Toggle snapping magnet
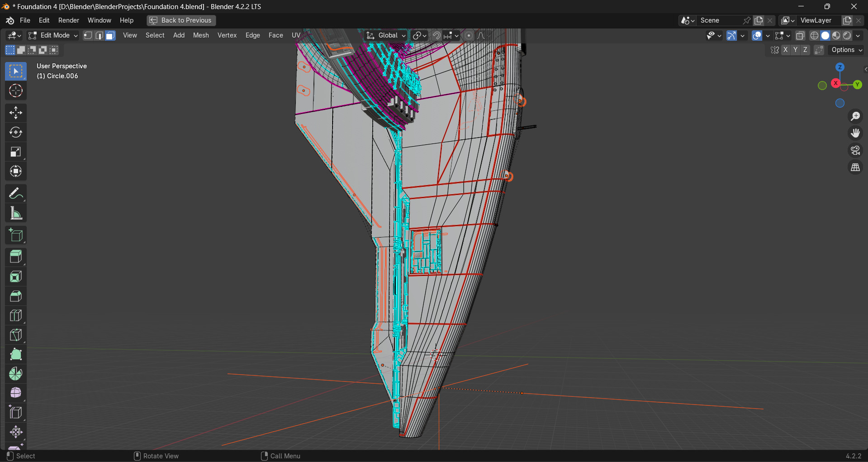The width and height of the screenshot is (868, 462). point(436,36)
